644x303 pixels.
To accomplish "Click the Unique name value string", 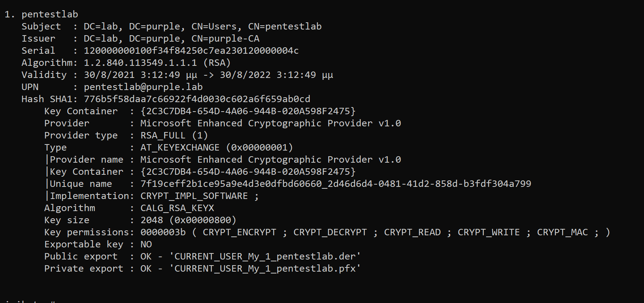I will coord(335,184).
